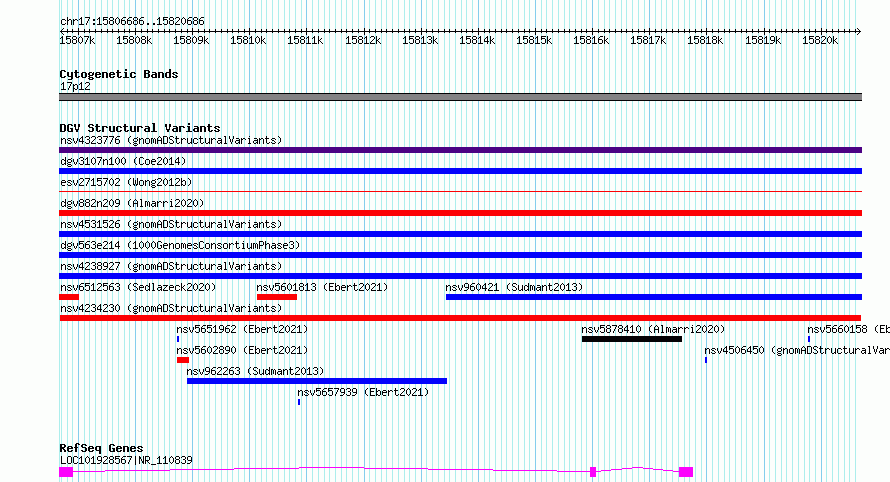Click the first magenta exon of LOC101928567
The image size is (890, 482).
click(66, 472)
